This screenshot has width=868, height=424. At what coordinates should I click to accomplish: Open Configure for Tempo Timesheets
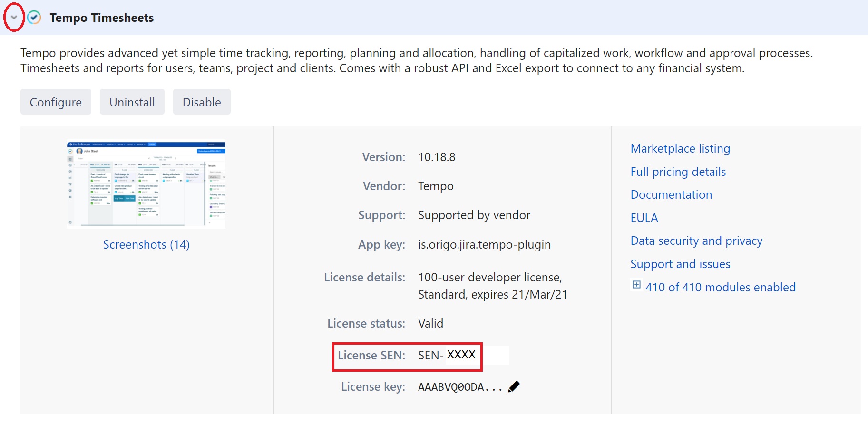(x=56, y=102)
